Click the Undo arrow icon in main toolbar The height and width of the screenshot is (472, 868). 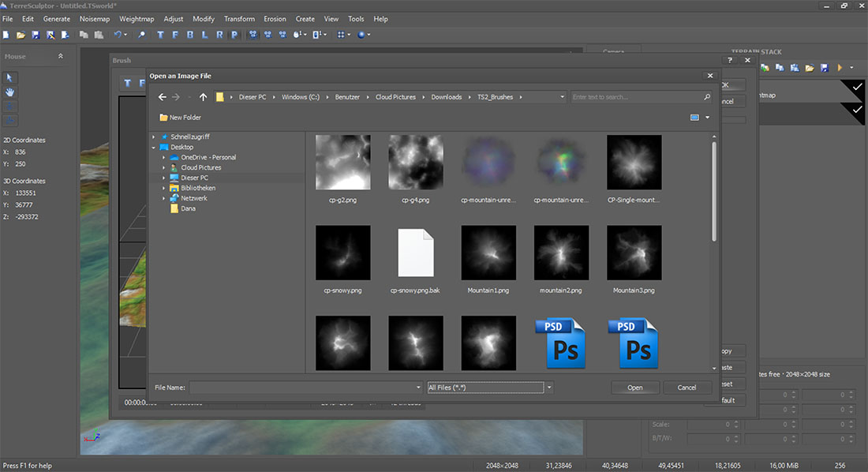[118, 35]
